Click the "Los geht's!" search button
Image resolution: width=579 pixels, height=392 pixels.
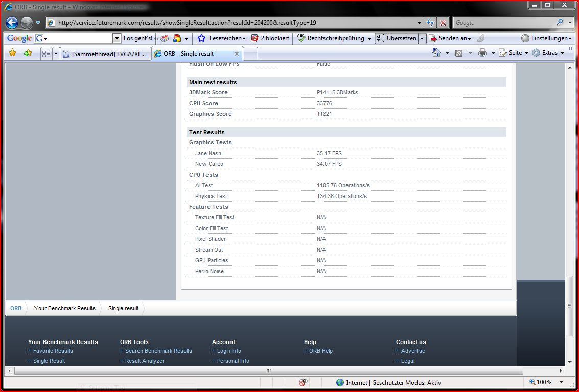point(138,38)
